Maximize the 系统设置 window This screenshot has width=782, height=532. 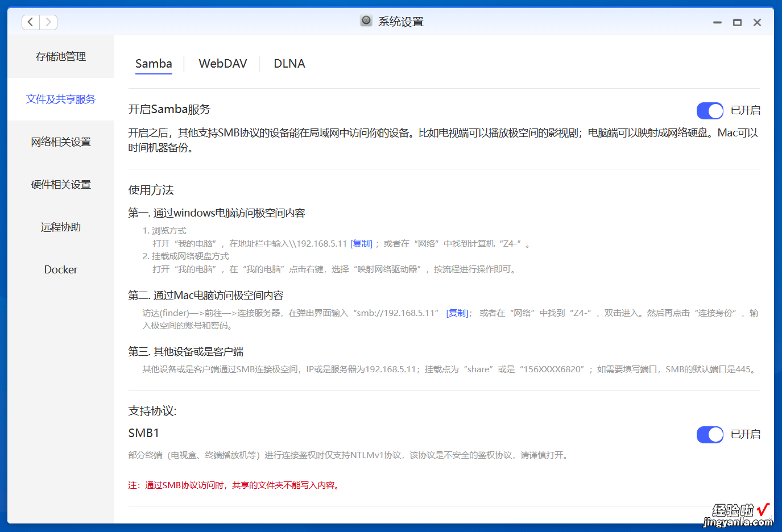pos(737,23)
